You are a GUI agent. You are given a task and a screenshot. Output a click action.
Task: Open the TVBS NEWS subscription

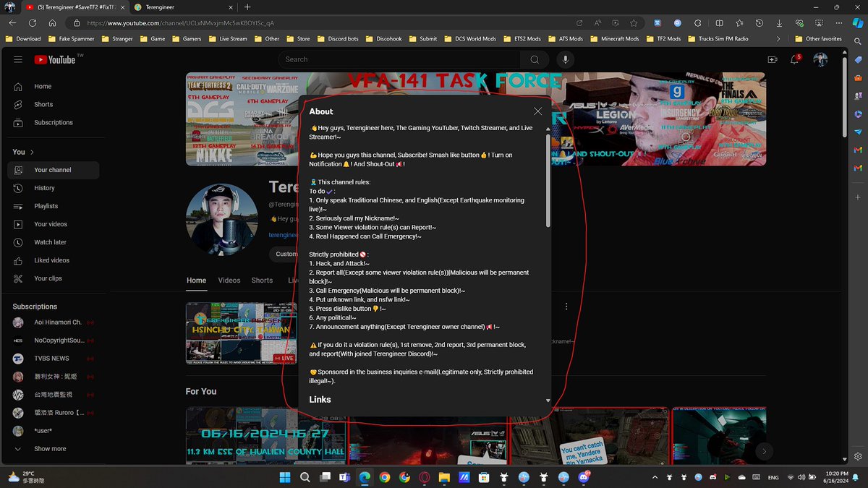pyautogui.click(x=54, y=359)
